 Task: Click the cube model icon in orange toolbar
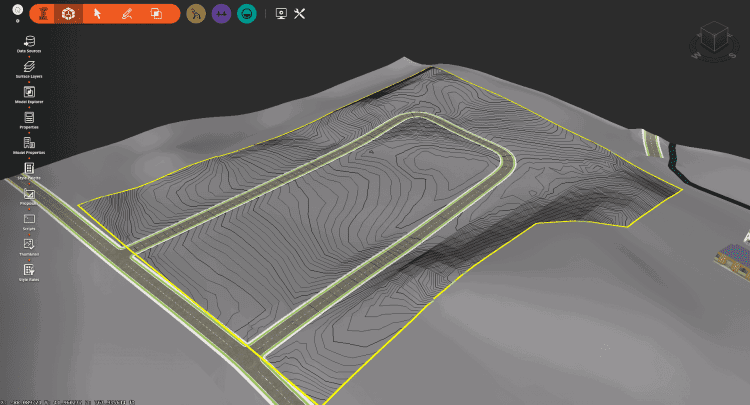[x=68, y=14]
